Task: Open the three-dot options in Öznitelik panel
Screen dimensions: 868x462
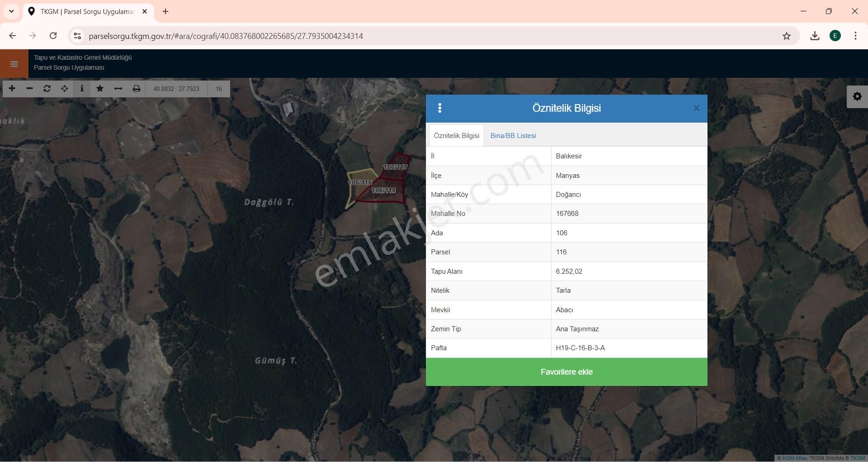Action: point(439,108)
